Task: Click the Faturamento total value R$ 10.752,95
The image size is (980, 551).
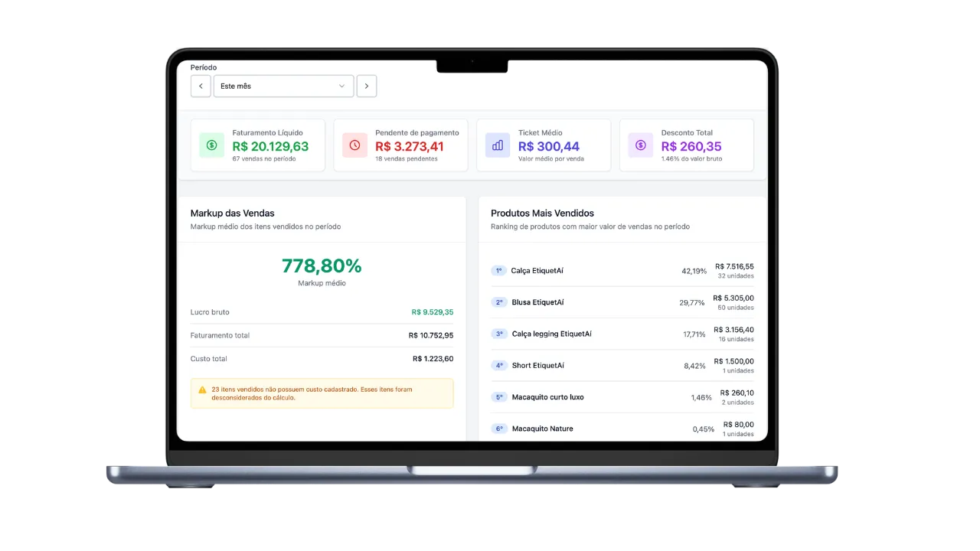Action: 431,335
